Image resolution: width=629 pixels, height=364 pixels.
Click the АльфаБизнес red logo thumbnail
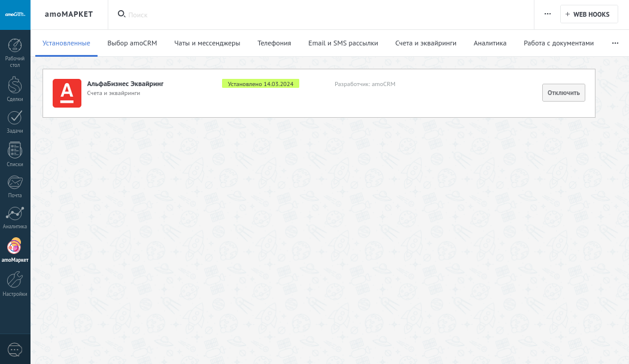[67, 93]
